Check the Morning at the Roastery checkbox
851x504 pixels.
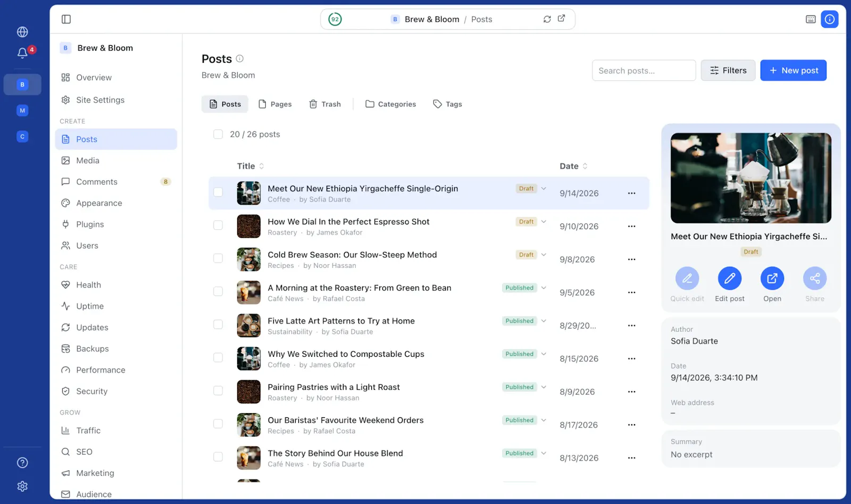218,291
